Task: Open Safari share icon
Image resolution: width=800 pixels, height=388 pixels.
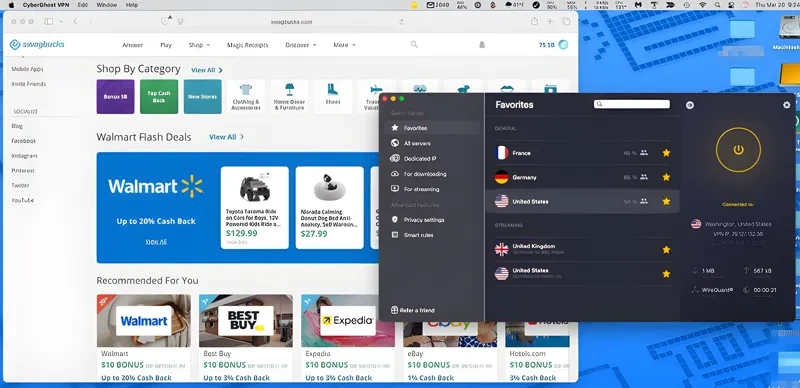Action: pos(534,21)
